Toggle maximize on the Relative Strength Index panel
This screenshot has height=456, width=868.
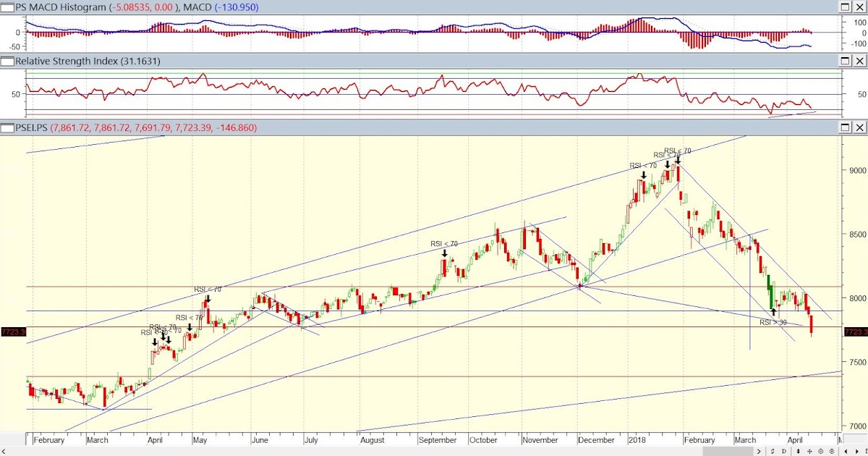pos(843,61)
